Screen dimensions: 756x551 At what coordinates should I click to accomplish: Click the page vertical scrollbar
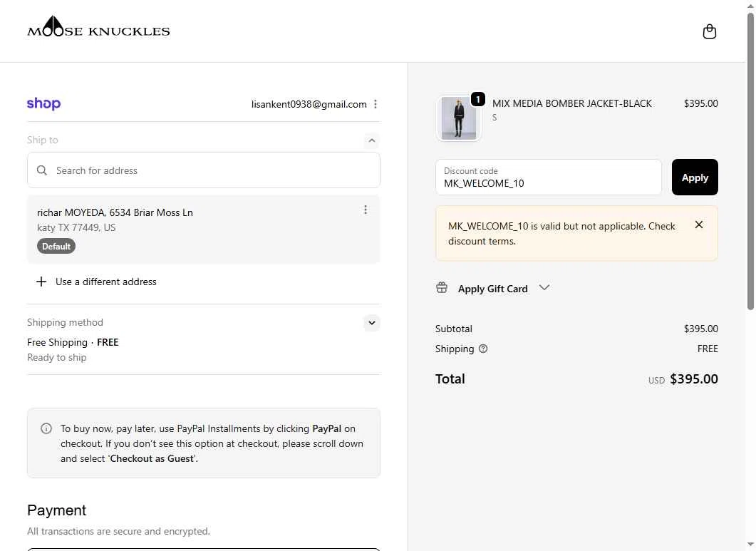coord(750,162)
